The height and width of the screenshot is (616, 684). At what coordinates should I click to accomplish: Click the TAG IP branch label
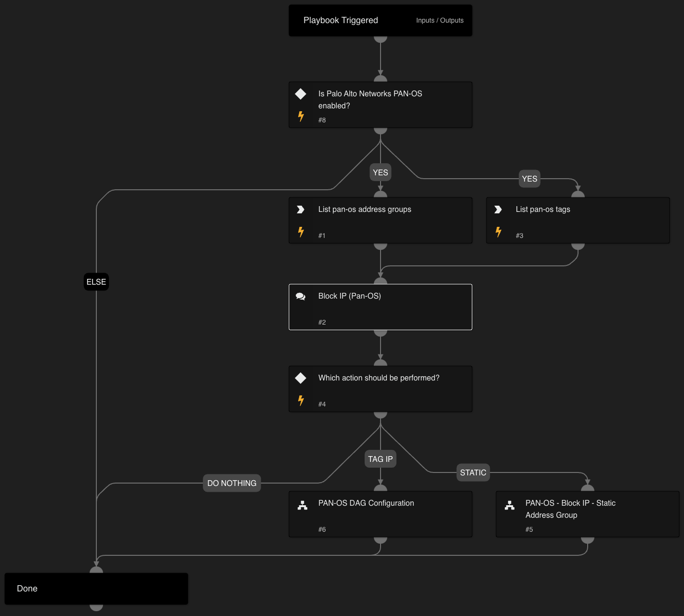click(x=380, y=459)
